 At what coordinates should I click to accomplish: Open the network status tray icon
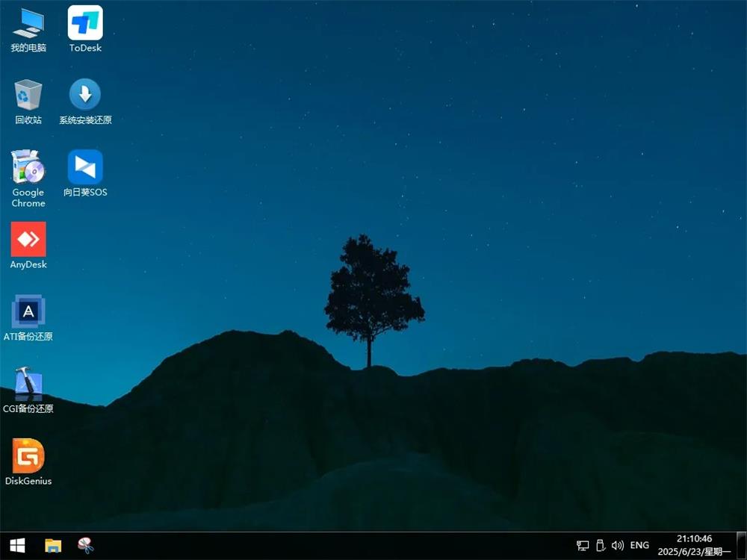coord(583,546)
